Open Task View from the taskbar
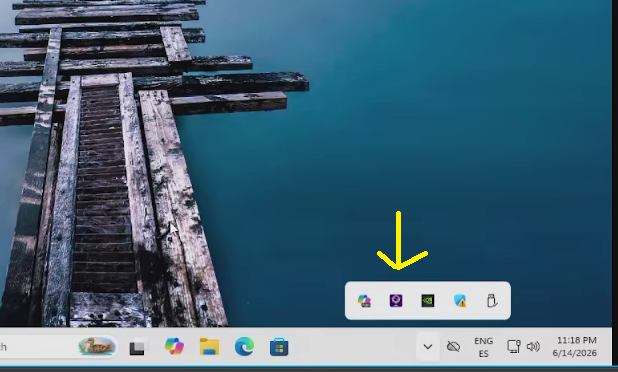Screen dimensions: 618x372 coord(137,347)
